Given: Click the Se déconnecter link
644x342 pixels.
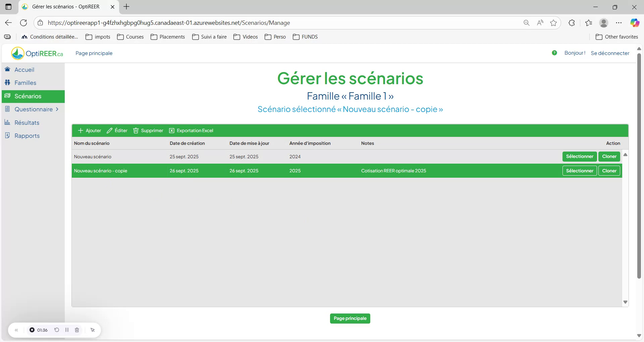Looking at the screenshot, I should 610,53.
